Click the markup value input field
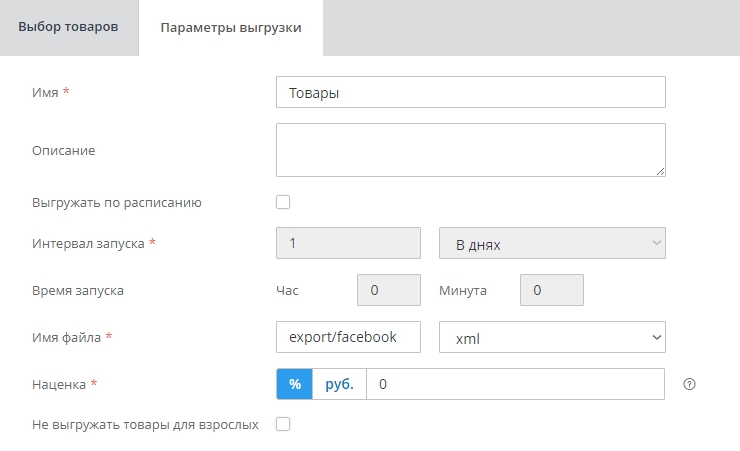 (x=514, y=384)
